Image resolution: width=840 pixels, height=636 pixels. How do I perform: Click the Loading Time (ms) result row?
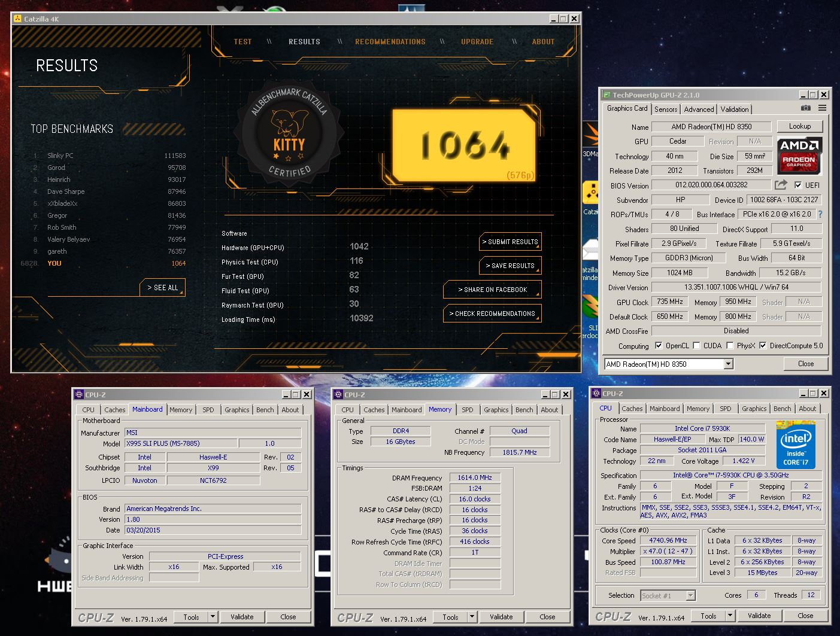point(298,319)
